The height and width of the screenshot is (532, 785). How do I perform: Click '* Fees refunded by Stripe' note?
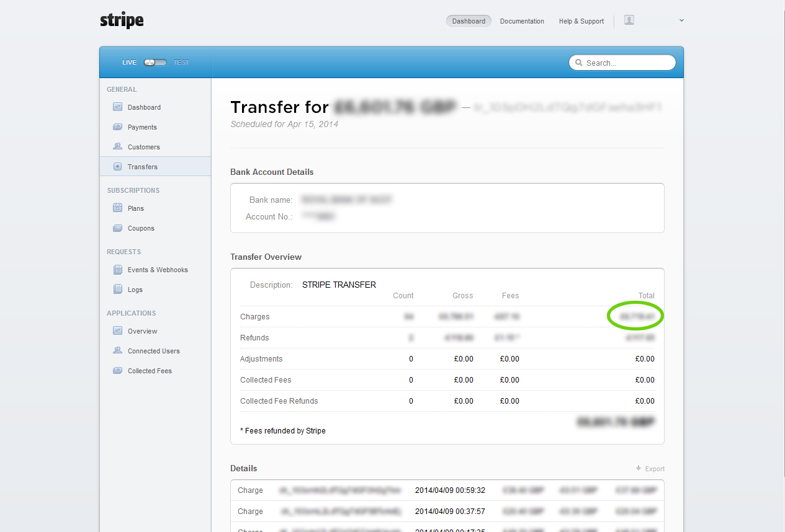283,431
